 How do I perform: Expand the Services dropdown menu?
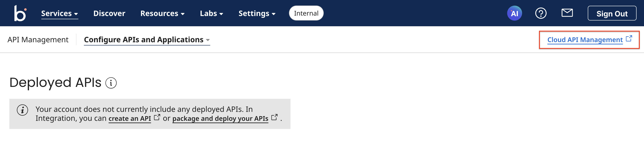coord(59,13)
